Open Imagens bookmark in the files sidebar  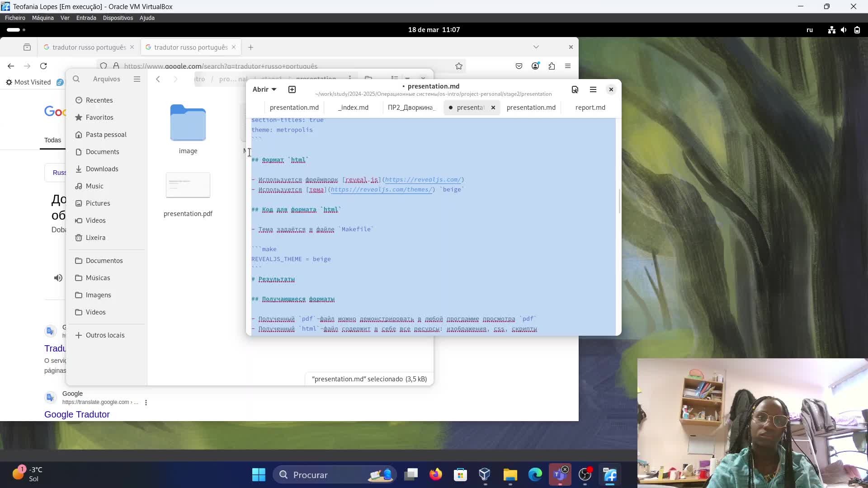click(107, 295)
